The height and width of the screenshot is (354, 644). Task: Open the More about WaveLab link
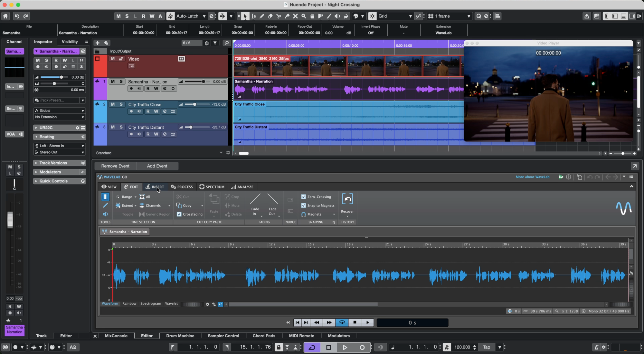(x=532, y=177)
